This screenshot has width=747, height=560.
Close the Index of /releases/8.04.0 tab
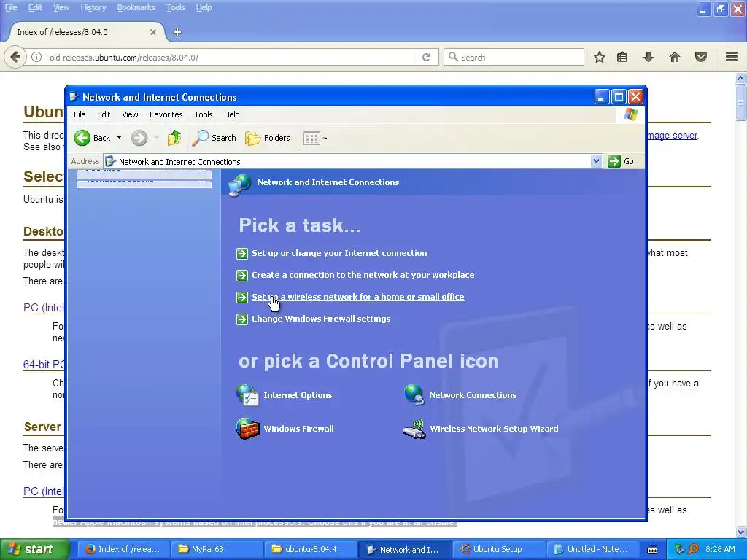153,32
